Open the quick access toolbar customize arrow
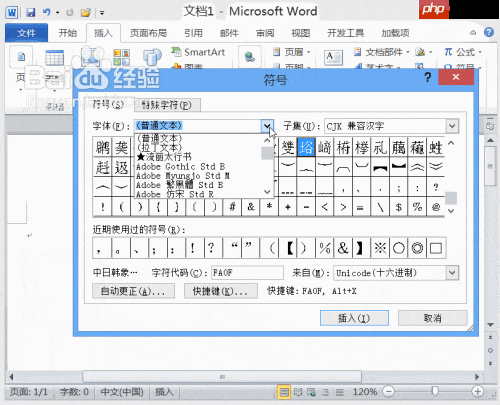 click(x=102, y=13)
